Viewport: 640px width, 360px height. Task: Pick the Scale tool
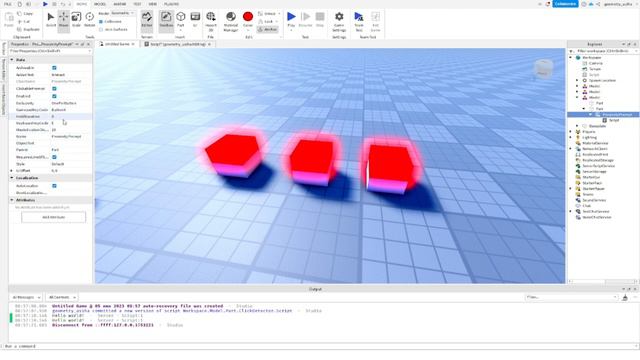click(x=76, y=20)
